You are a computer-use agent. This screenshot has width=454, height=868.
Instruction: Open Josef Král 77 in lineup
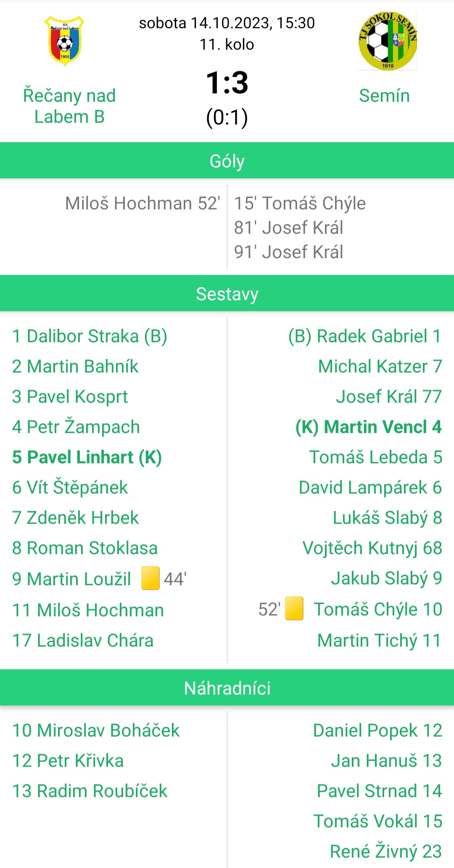389,396
